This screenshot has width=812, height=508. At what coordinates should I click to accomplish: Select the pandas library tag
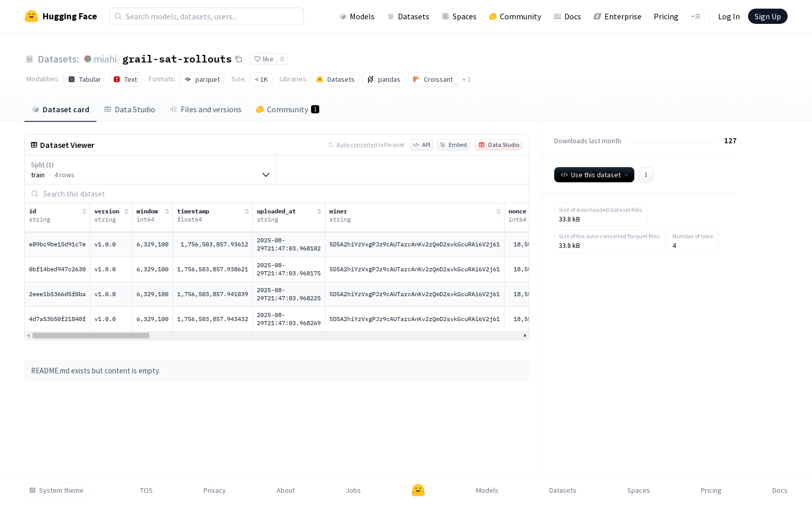(x=384, y=79)
